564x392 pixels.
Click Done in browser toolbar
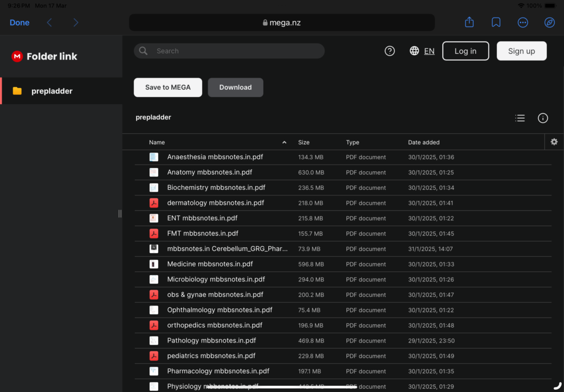(19, 23)
